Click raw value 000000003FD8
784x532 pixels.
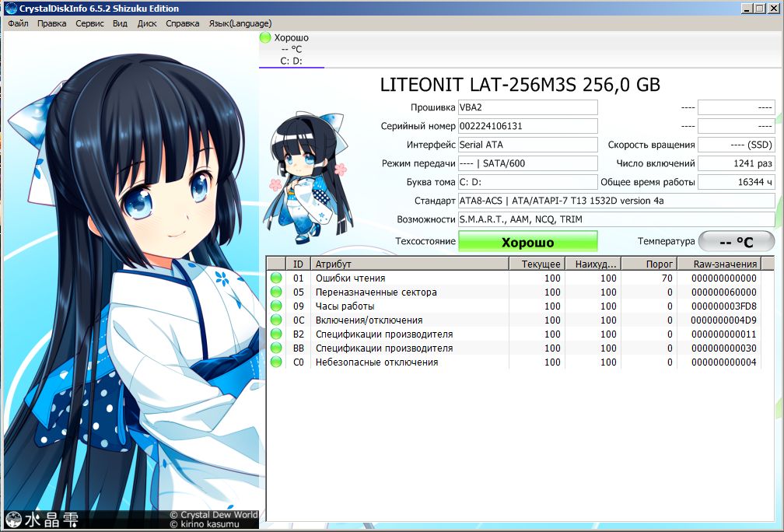click(x=724, y=306)
